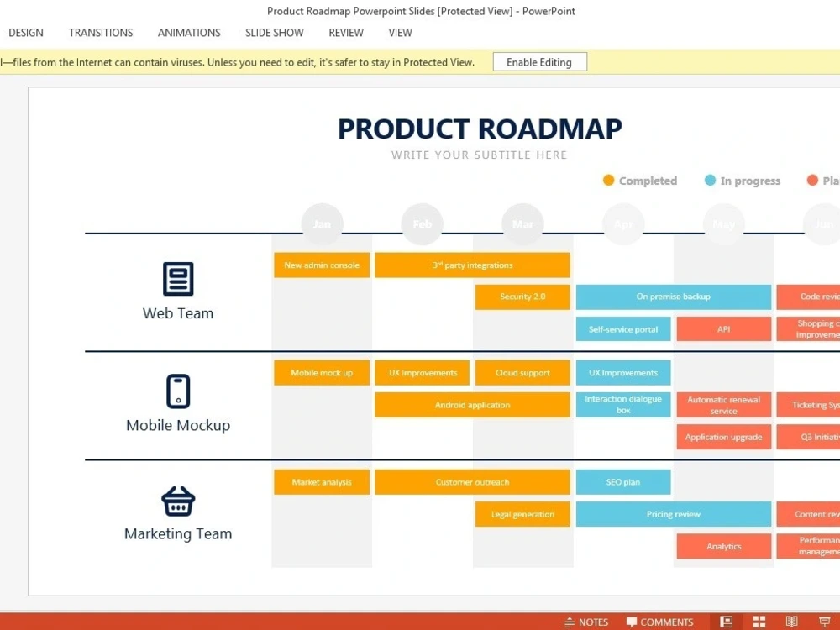Switch to Normal view icon
Image resolution: width=840 pixels, height=630 pixels.
[x=726, y=622]
